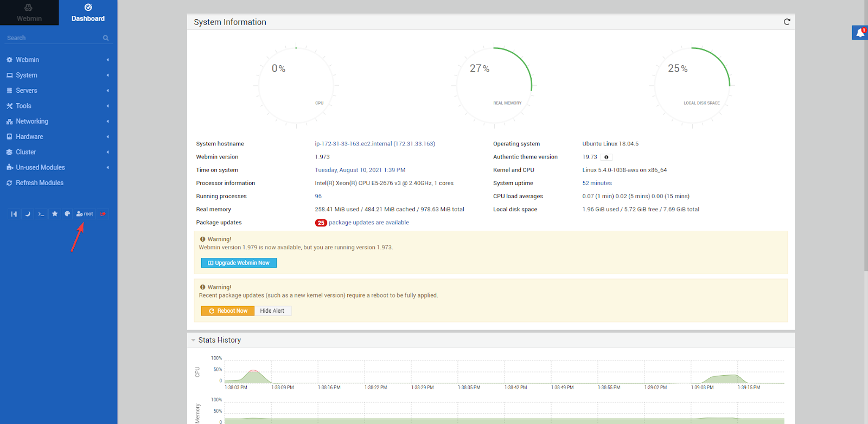Select the Linux kernel version text
Screen dimensions: 868x424
[x=624, y=170]
